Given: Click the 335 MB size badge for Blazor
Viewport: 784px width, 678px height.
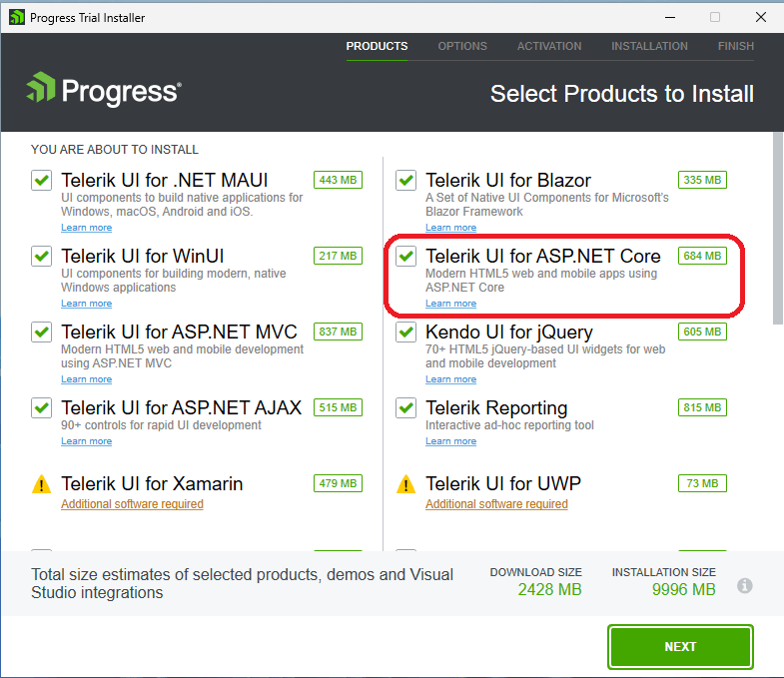Looking at the screenshot, I should 702,180.
